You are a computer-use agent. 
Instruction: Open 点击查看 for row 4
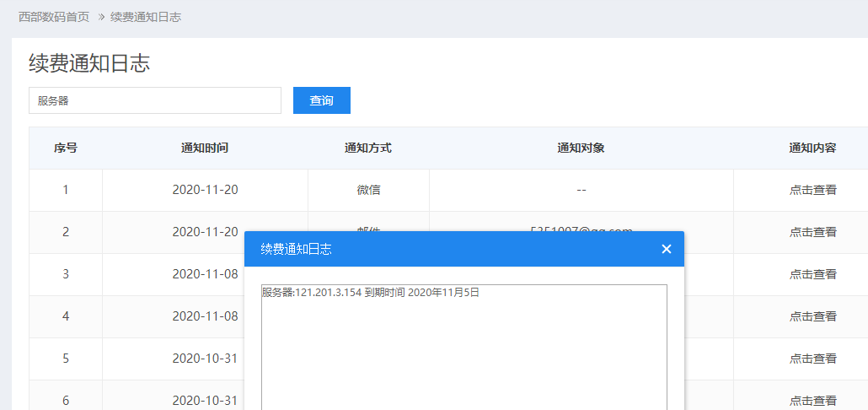point(812,316)
